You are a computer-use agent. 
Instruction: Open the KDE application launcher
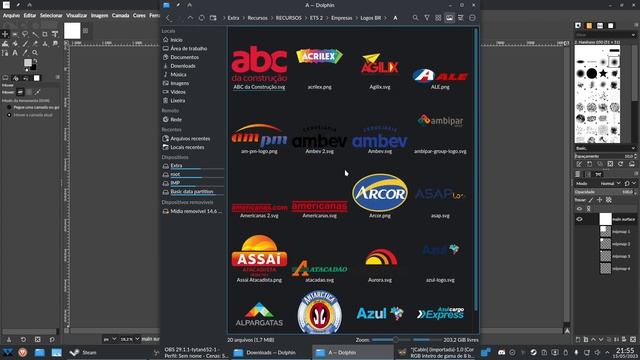pos(7,352)
